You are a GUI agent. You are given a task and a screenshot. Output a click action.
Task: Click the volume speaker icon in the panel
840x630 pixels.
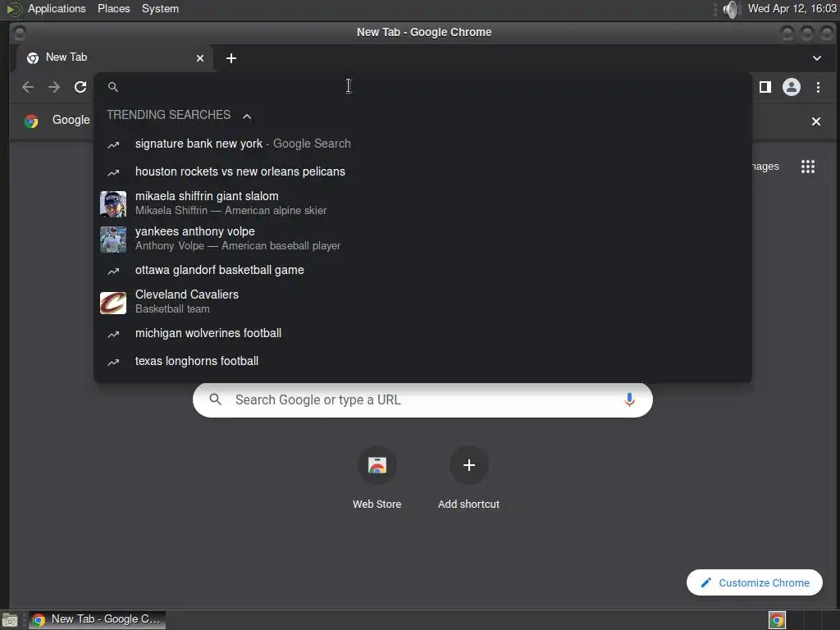point(731,9)
